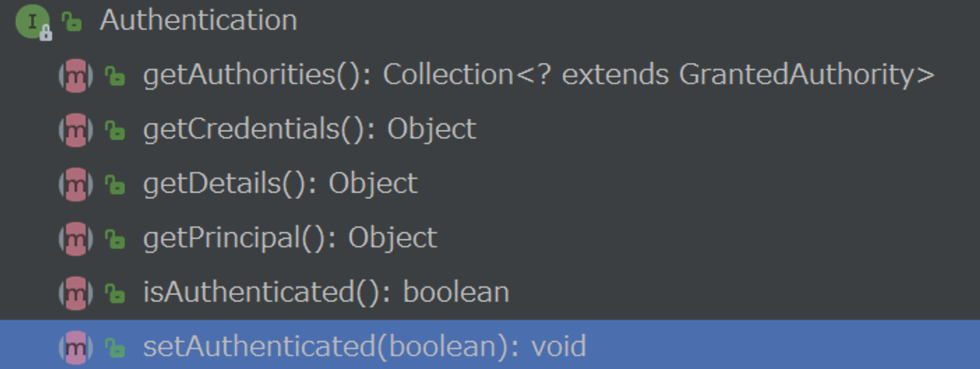Viewport: 980px width, 369px height.
Task: Click the public lock icon beside isAuthenticated
Action: 114,293
